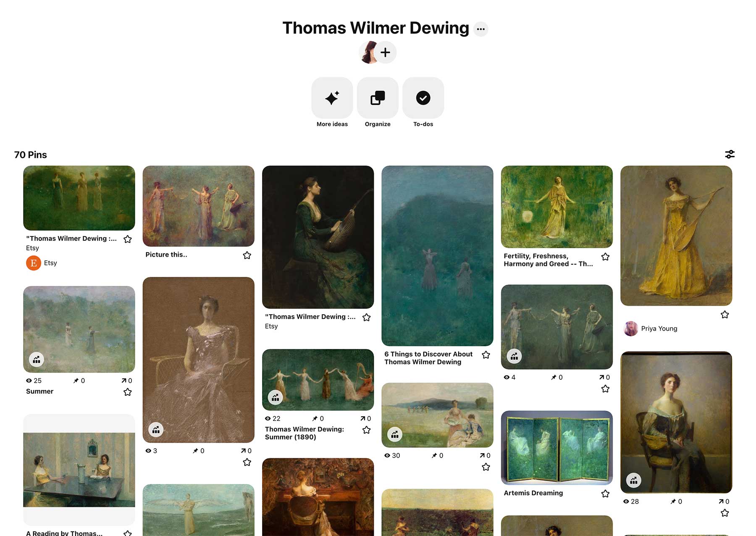View pin stats icon on Summer painting
756x536 pixels.
[x=37, y=360]
